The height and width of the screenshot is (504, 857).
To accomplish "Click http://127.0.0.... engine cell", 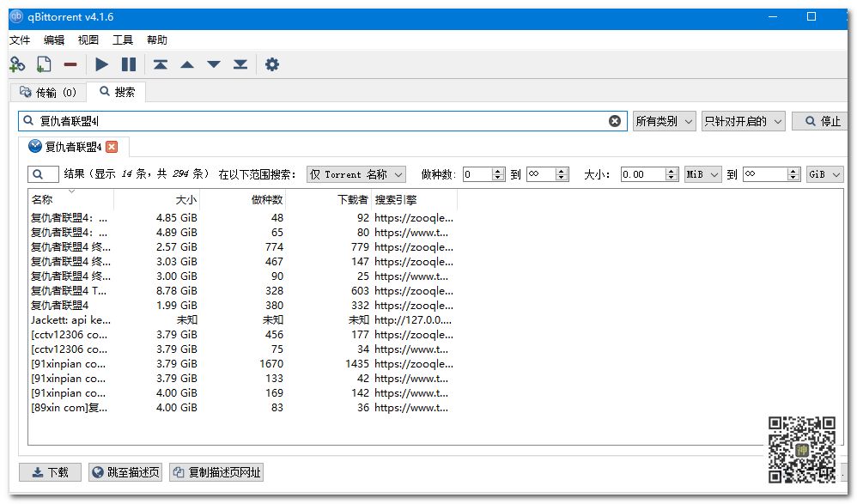I will coord(413,319).
